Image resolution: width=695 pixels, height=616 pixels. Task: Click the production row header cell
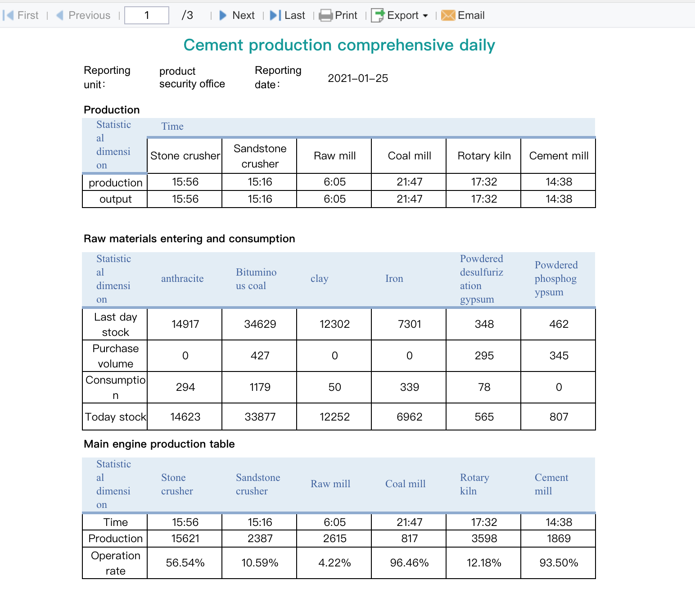(115, 182)
